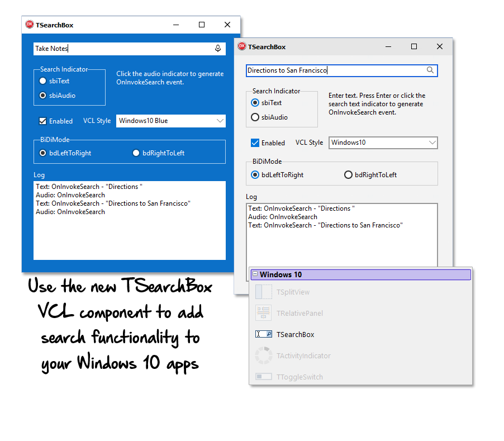Click the magnifier search icon in gray window

[430, 70]
